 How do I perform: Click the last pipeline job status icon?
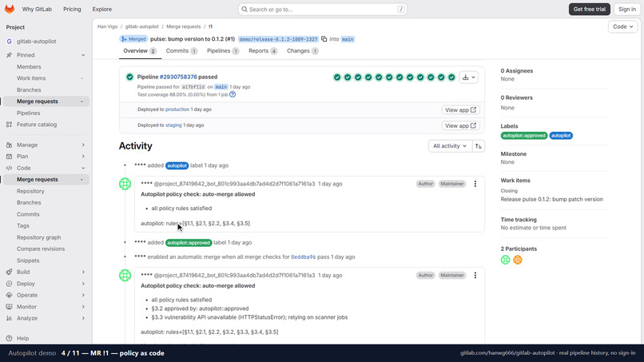(x=451, y=78)
